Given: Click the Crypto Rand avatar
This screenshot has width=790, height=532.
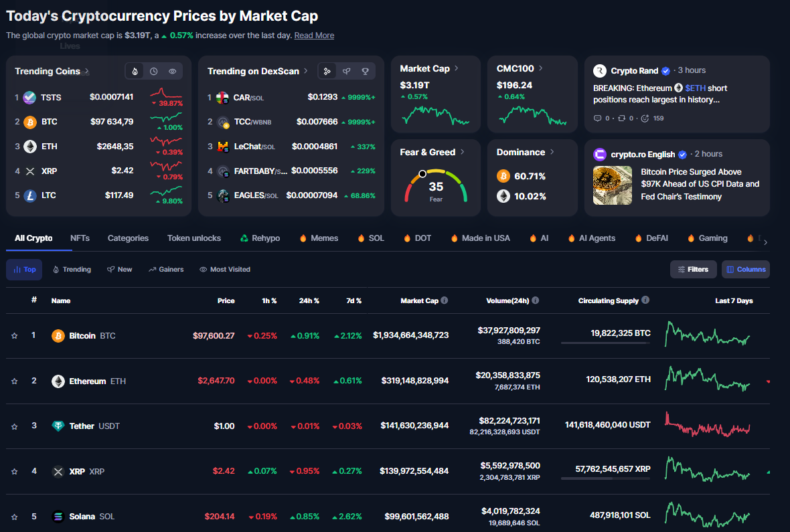Looking at the screenshot, I should point(600,70).
